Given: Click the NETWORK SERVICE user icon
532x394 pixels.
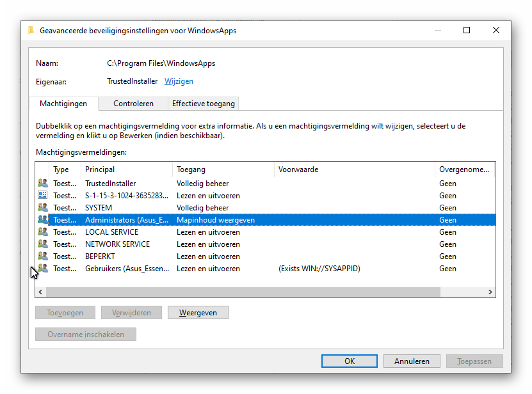Looking at the screenshot, I should coord(43,244).
